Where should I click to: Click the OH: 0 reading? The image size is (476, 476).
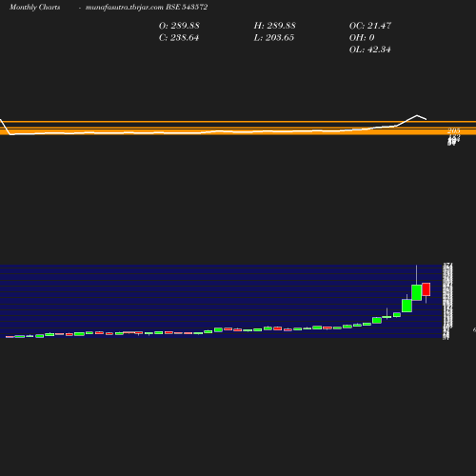362,38
